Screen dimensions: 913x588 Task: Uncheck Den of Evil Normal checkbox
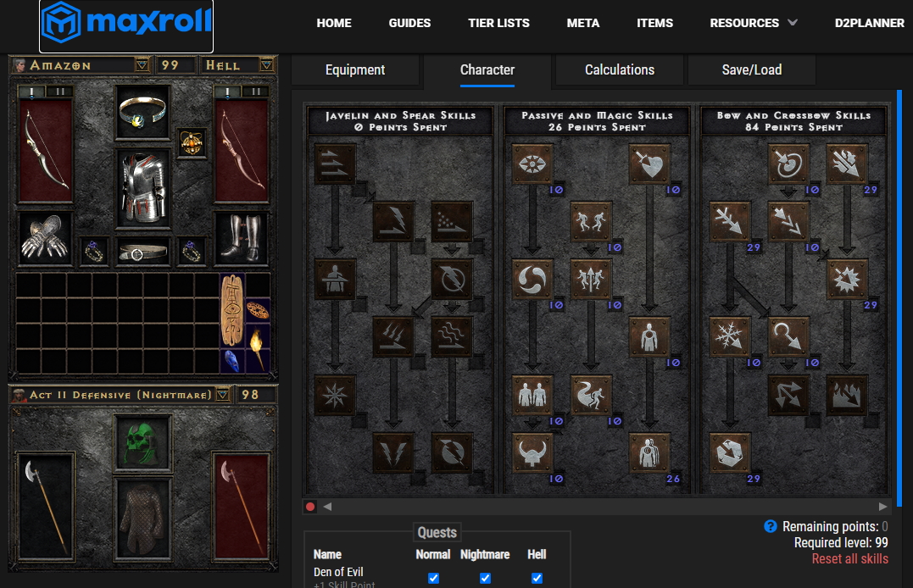click(x=433, y=578)
